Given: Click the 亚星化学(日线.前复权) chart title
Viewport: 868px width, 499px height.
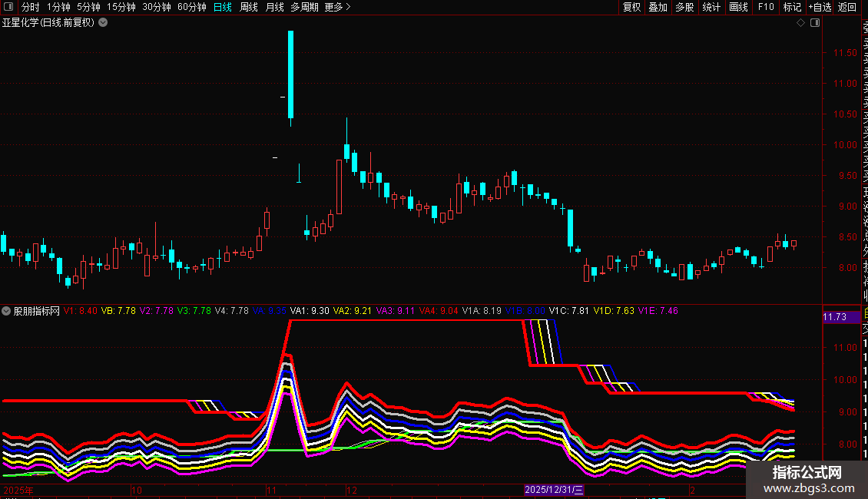Looking at the screenshot, I should (48, 23).
